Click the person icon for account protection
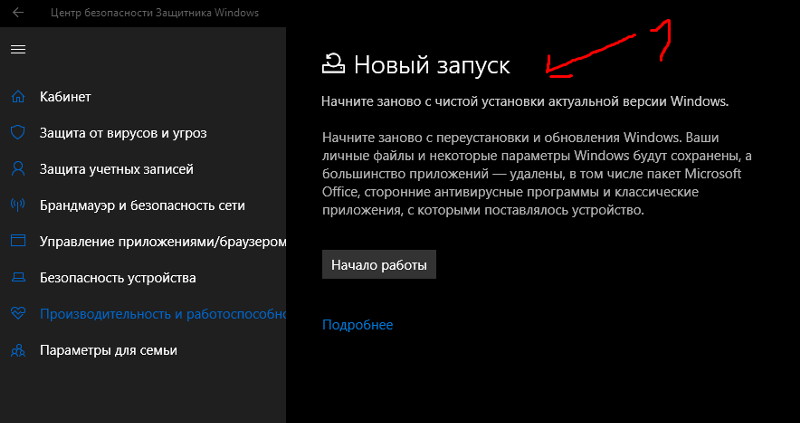This screenshot has height=423, width=800. 18,169
